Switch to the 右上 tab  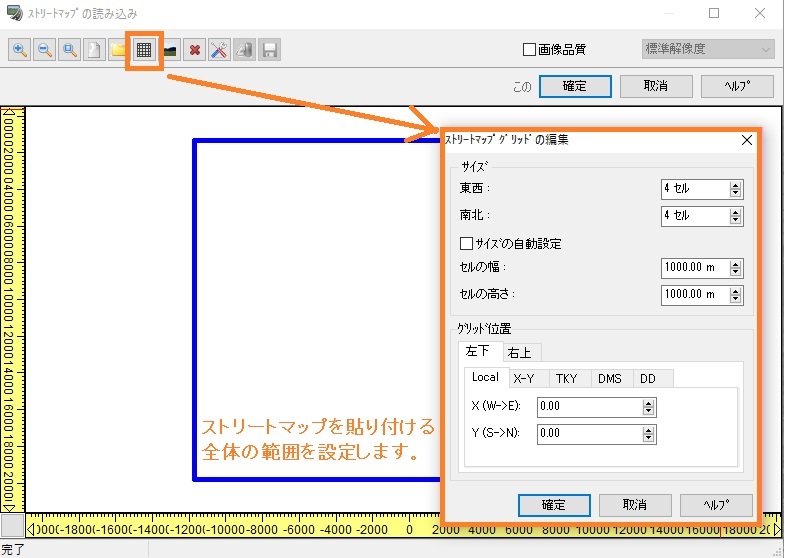tap(522, 353)
